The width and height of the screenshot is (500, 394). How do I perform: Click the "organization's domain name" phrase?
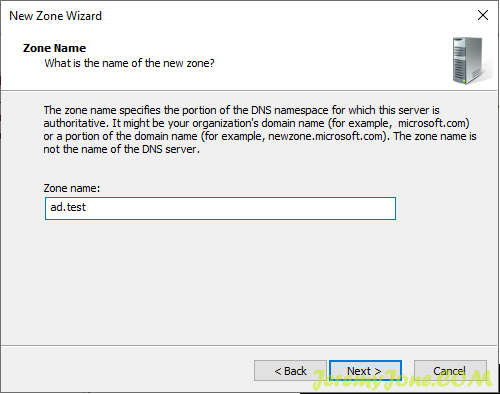258,123
